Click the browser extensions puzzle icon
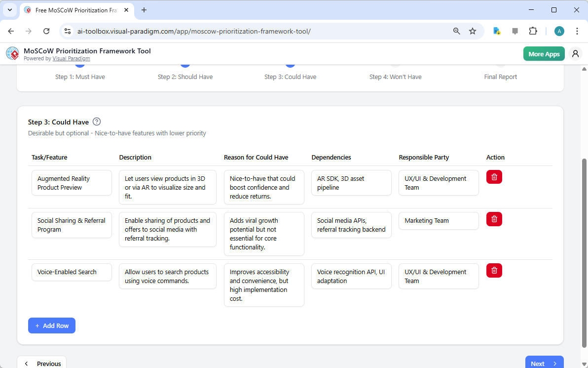Viewport: 588px width, 368px height. pos(533,31)
